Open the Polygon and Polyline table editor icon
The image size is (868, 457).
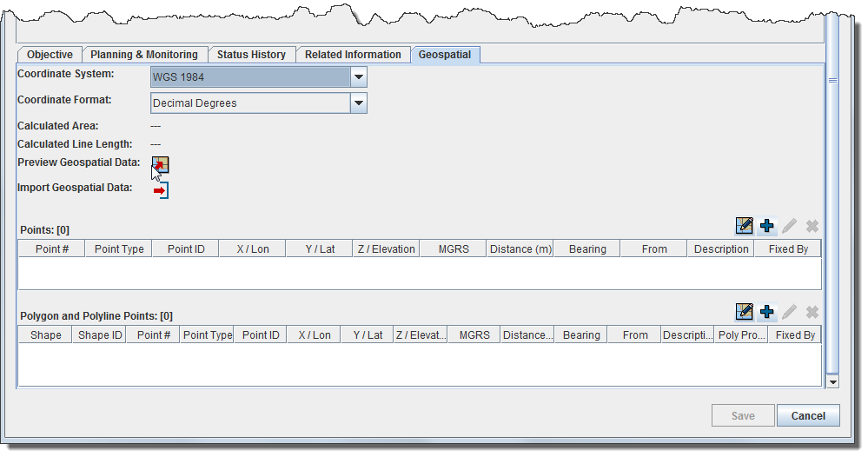tap(744, 312)
